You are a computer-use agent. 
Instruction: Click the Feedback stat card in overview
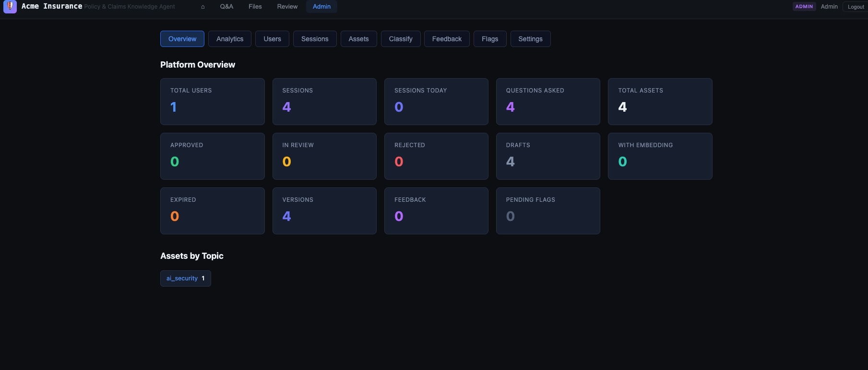tap(436, 211)
